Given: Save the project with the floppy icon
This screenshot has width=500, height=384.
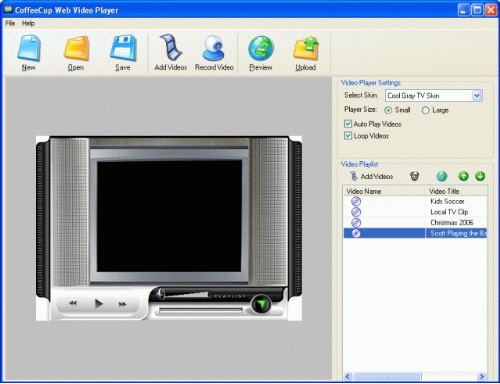Looking at the screenshot, I should click(123, 48).
